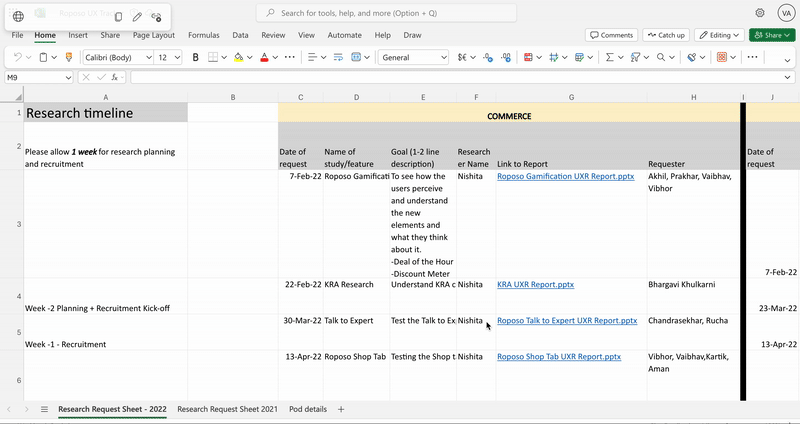Toggle Bold formatting
800x424 pixels.
195,58
